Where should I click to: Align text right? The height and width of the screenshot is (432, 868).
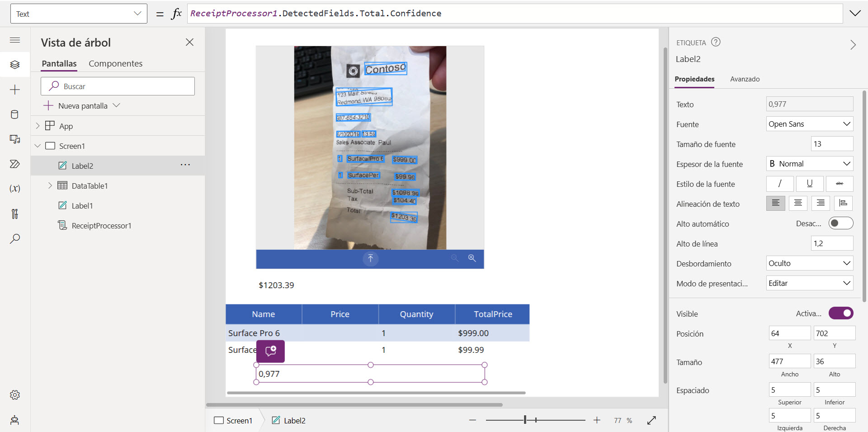point(821,203)
